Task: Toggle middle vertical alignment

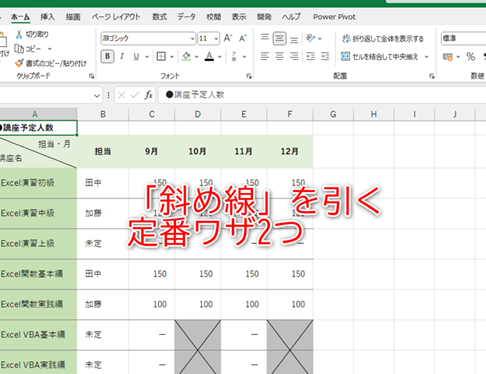Action: coord(279,39)
